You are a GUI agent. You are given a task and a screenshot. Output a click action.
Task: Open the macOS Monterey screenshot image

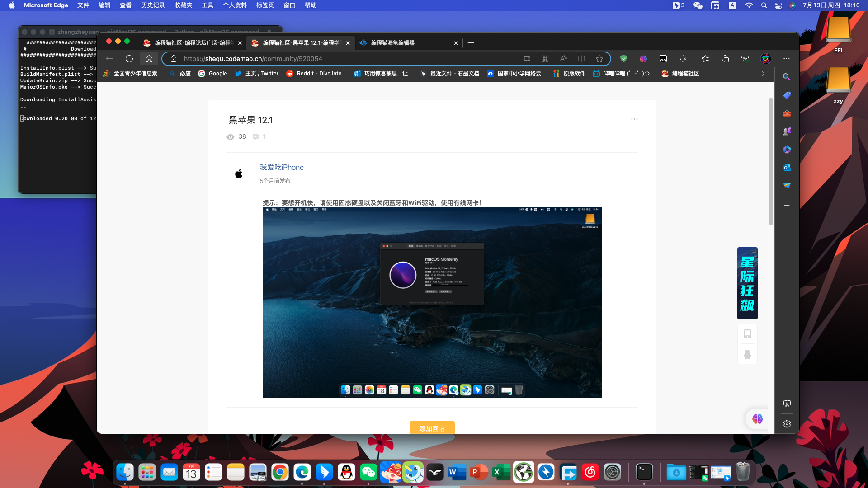tap(432, 303)
